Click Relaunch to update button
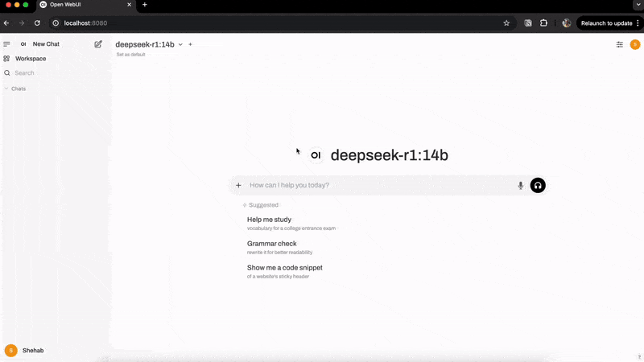The width and height of the screenshot is (644, 362). click(606, 23)
